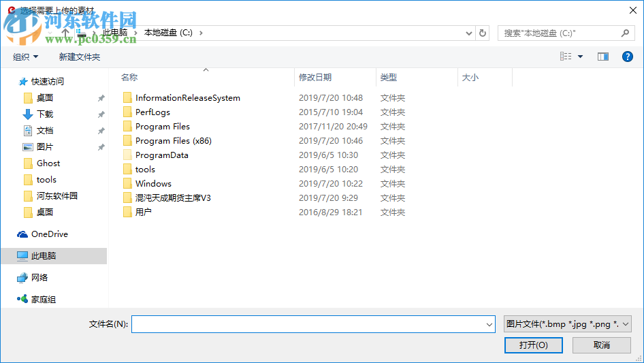Click the search magnifier icon
644x363 pixels.
(625, 33)
